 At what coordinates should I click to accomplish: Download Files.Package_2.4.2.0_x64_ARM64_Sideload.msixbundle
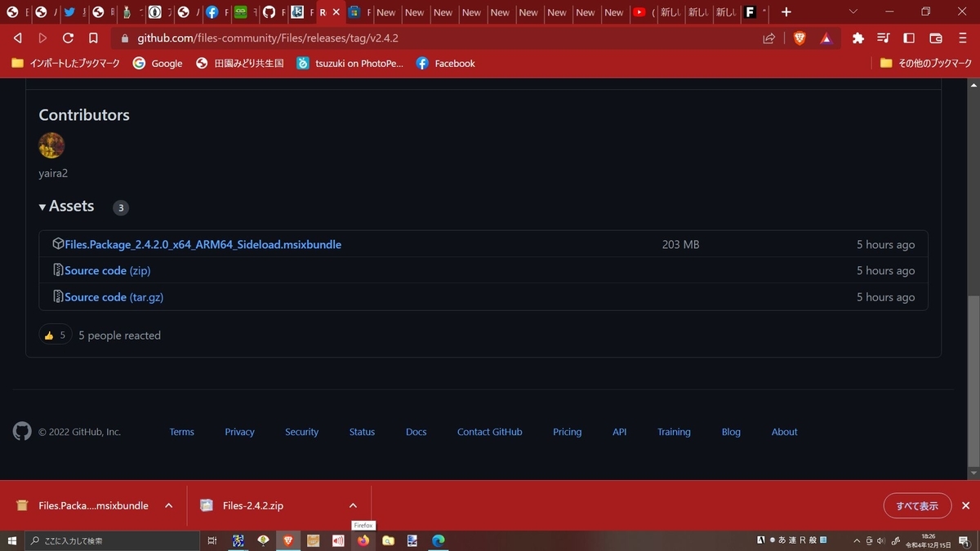click(x=203, y=244)
